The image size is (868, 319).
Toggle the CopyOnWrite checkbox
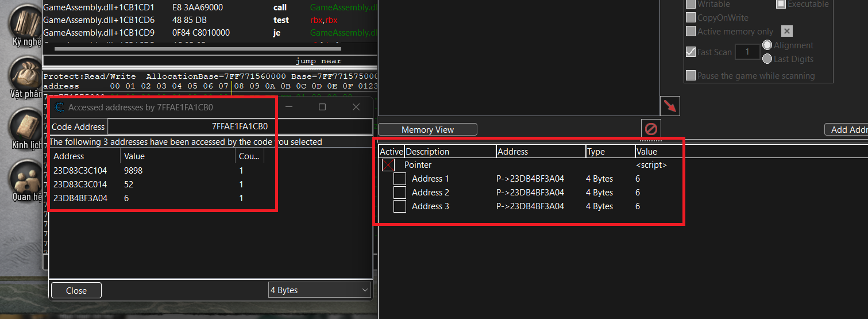click(690, 18)
